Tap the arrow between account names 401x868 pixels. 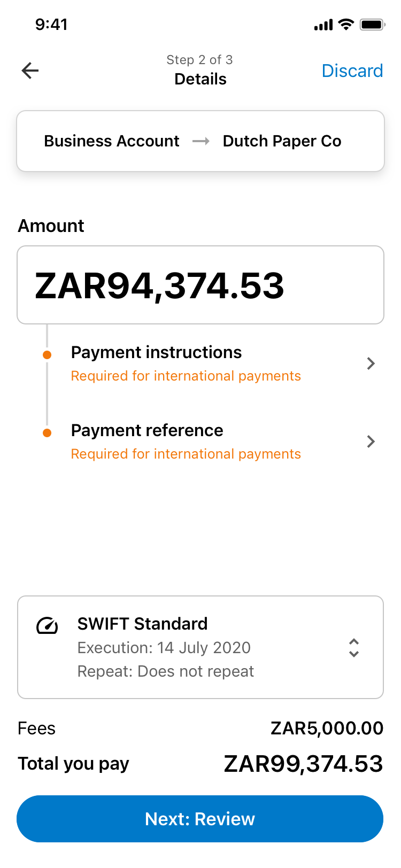[x=201, y=141]
